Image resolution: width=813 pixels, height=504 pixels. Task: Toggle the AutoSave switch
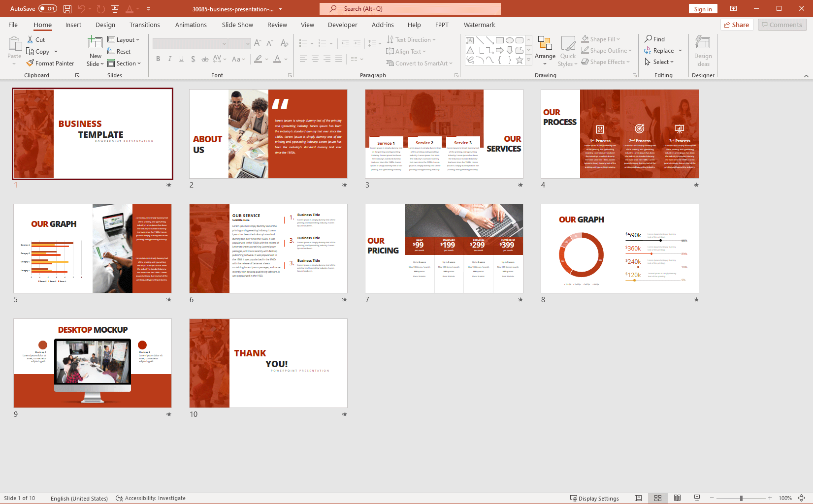[x=47, y=9]
